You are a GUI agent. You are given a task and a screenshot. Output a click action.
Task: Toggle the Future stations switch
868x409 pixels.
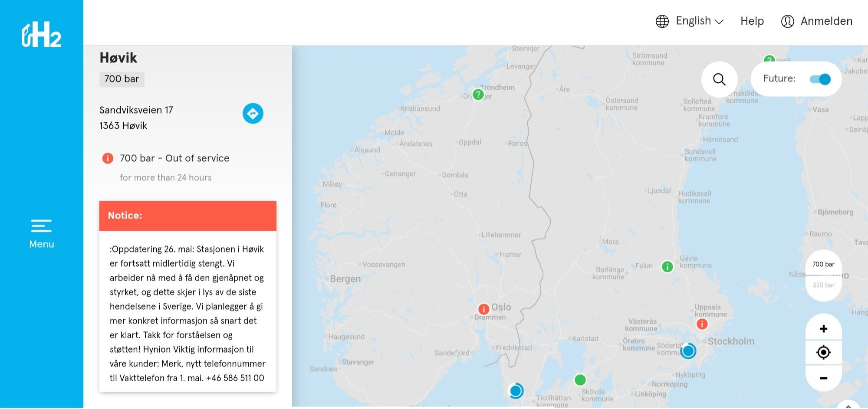click(820, 79)
